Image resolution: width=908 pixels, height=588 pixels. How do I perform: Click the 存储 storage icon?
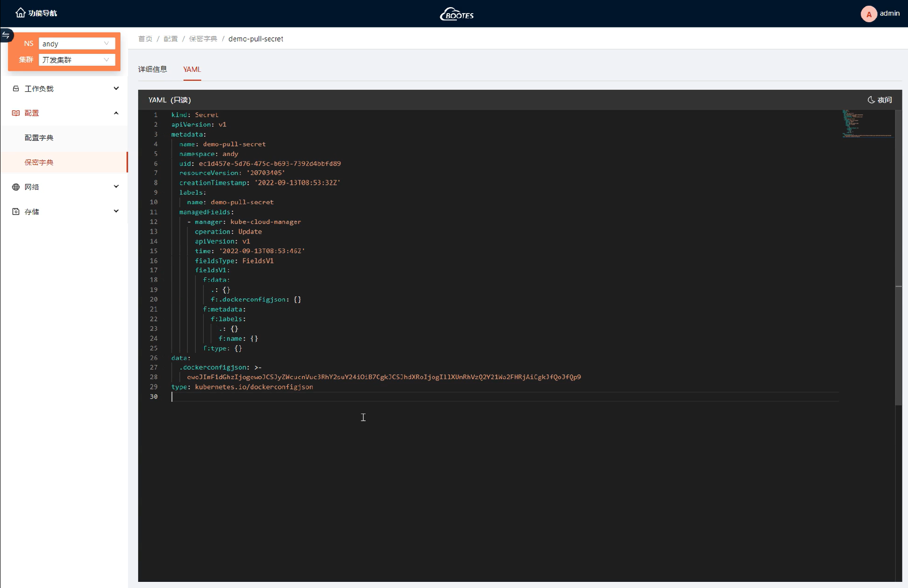(16, 211)
